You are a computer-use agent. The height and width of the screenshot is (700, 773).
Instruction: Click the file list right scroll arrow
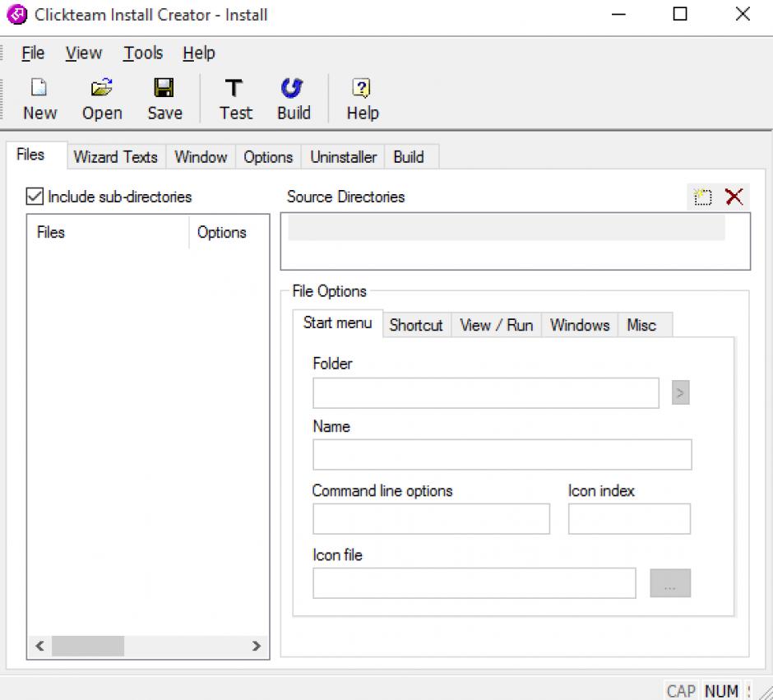tap(256, 646)
